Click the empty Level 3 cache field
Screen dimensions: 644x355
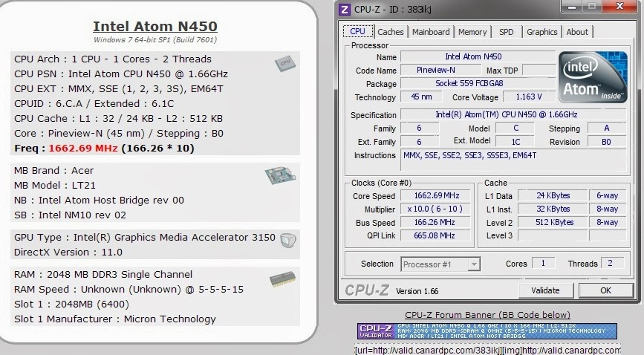click(553, 235)
